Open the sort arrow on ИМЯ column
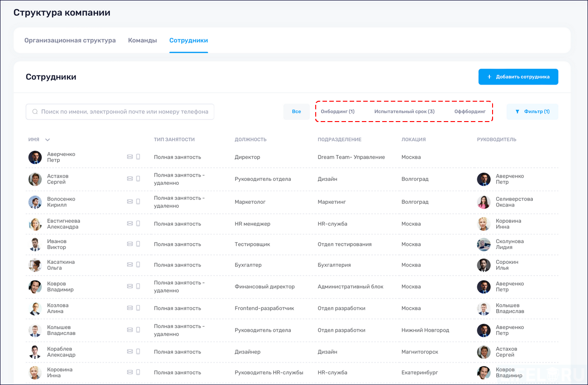Image resolution: width=588 pixels, height=385 pixels. (x=47, y=140)
